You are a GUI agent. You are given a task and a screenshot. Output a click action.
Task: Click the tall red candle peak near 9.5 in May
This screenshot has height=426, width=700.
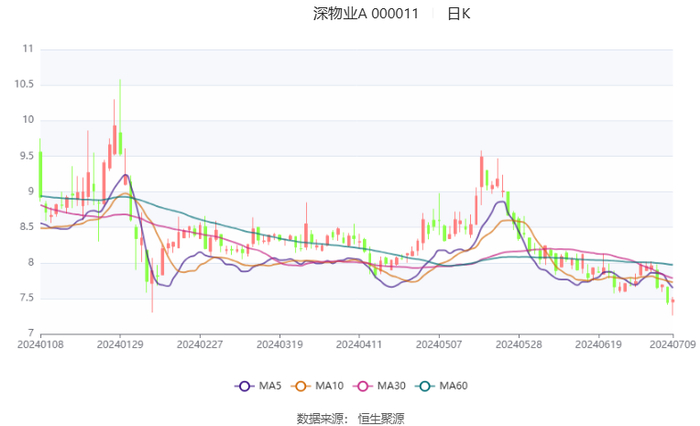coord(481,176)
